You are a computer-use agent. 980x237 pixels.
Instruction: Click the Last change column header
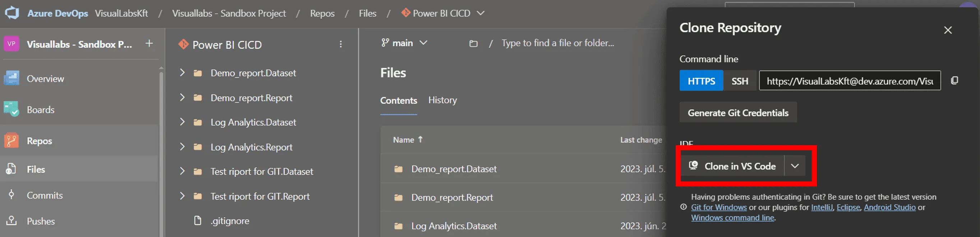pos(641,140)
